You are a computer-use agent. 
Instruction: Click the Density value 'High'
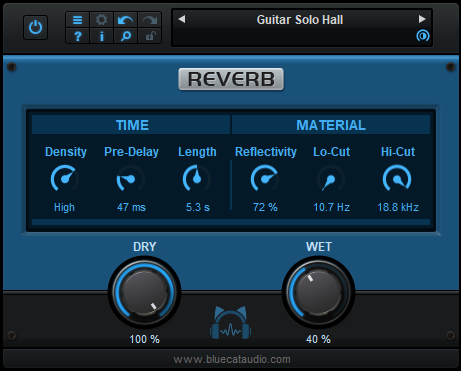(x=64, y=207)
